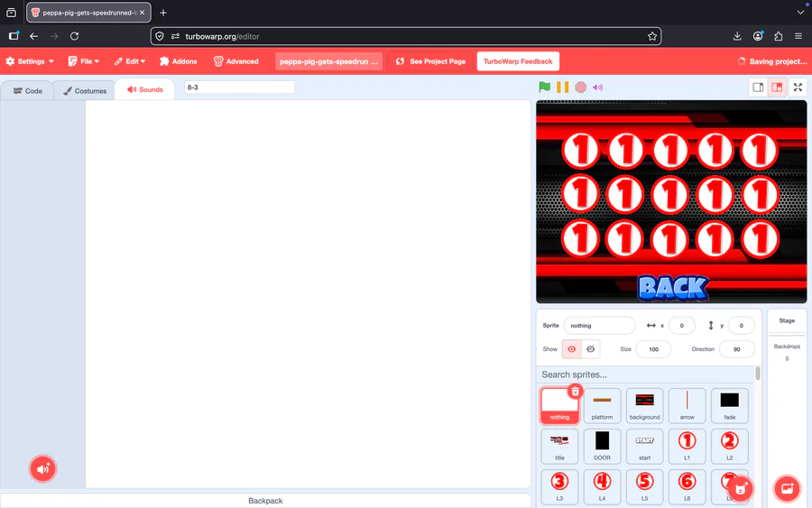Switch to the Costumes tab
Viewport: 812px width, 508px height.
coord(85,90)
